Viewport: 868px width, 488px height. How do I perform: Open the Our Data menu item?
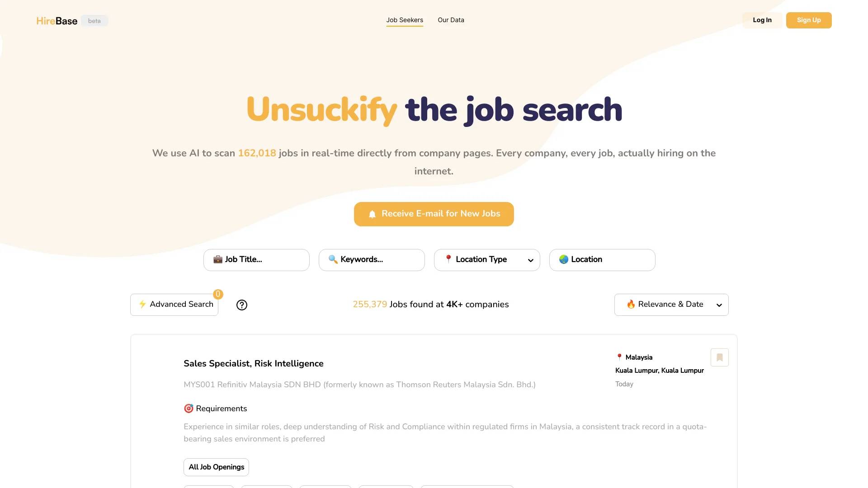[451, 20]
